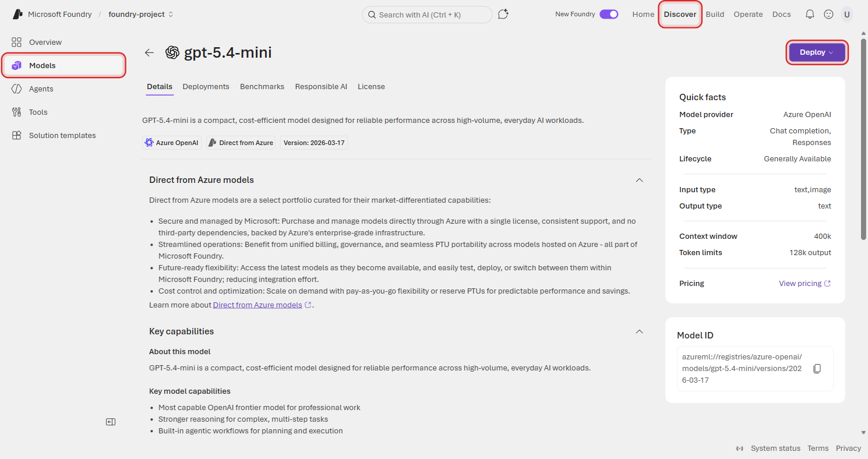
Task: Click the AI chat sparkle icon
Action: 503,15
